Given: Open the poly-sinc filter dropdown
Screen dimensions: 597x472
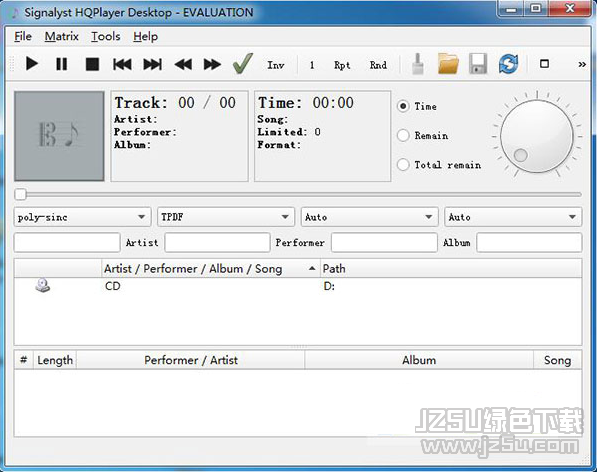Looking at the screenshot, I should coord(82,217).
